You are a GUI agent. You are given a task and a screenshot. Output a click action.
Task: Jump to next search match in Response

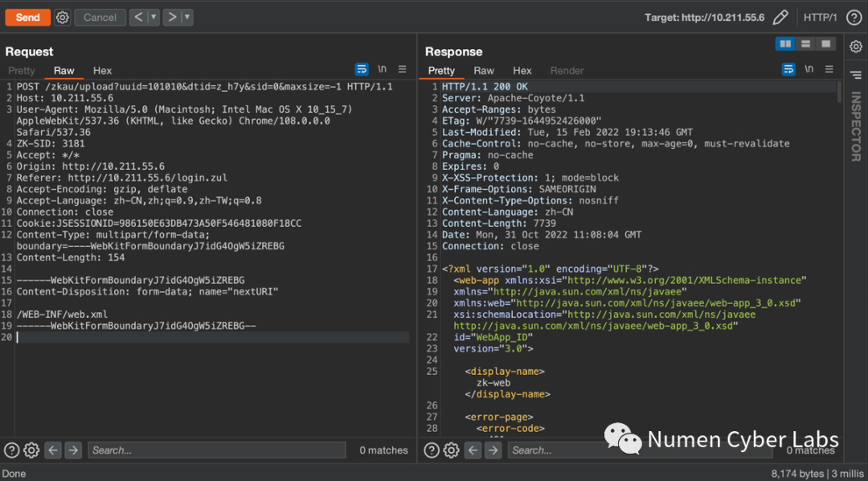tap(492, 450)
